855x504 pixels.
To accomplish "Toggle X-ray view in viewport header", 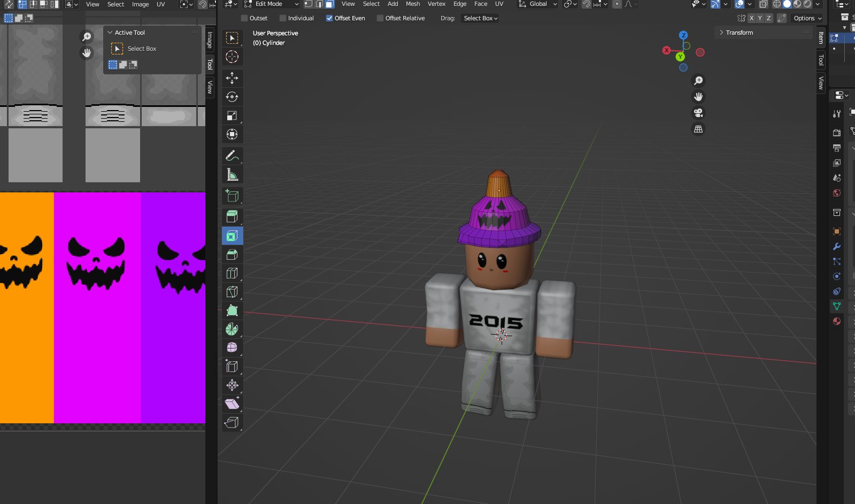I will tap(763, 4).
